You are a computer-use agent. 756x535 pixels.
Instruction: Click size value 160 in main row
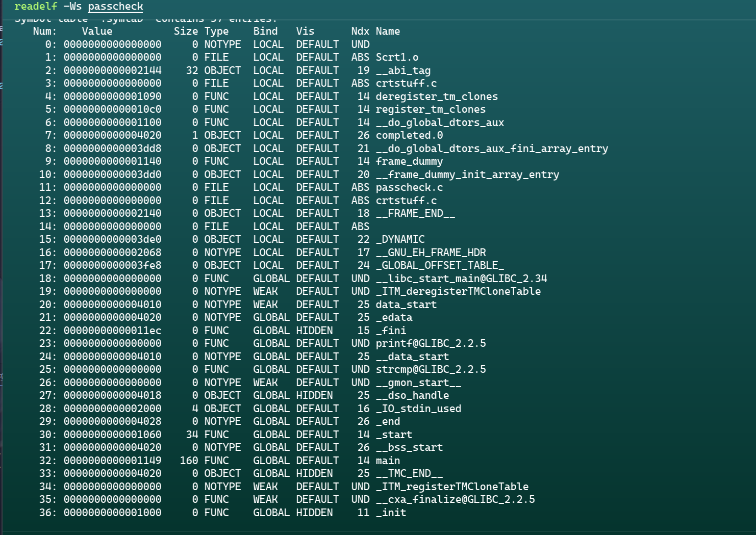189,461
